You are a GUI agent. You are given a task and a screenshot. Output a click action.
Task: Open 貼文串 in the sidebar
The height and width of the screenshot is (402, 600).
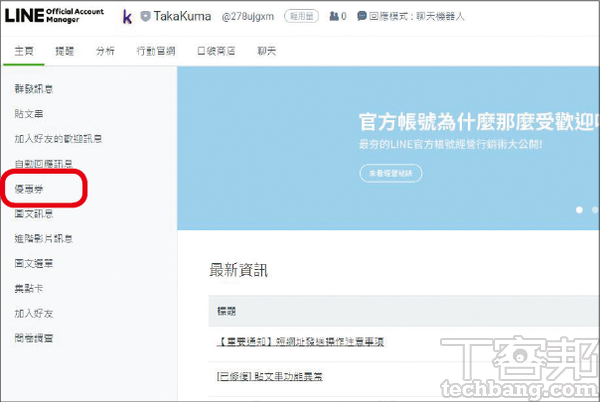[x=29, y=114]
